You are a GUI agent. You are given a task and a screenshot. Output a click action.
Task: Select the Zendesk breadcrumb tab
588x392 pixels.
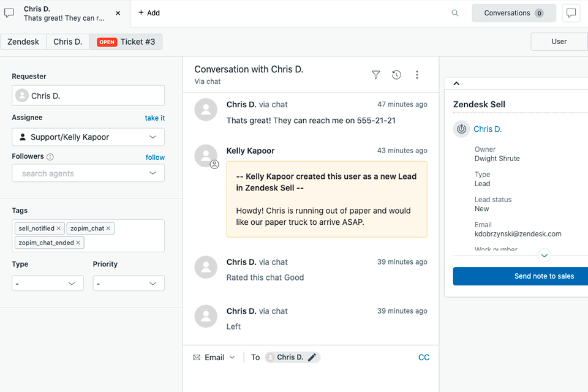(23, 42)
